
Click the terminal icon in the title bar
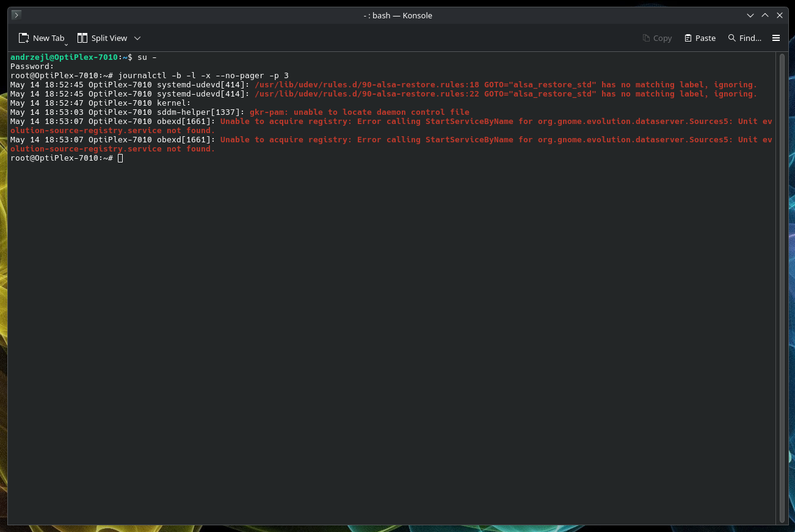[16, 15]
